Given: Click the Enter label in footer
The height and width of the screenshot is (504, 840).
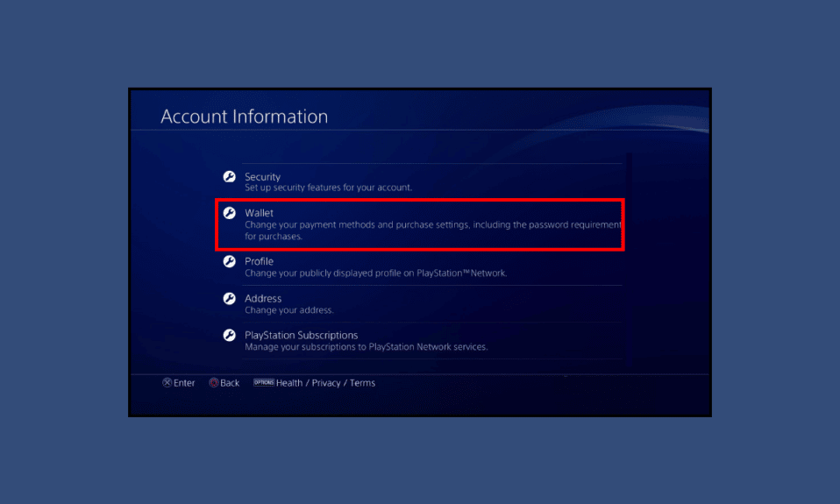Looking at the screenshot, I should point(184,383).
